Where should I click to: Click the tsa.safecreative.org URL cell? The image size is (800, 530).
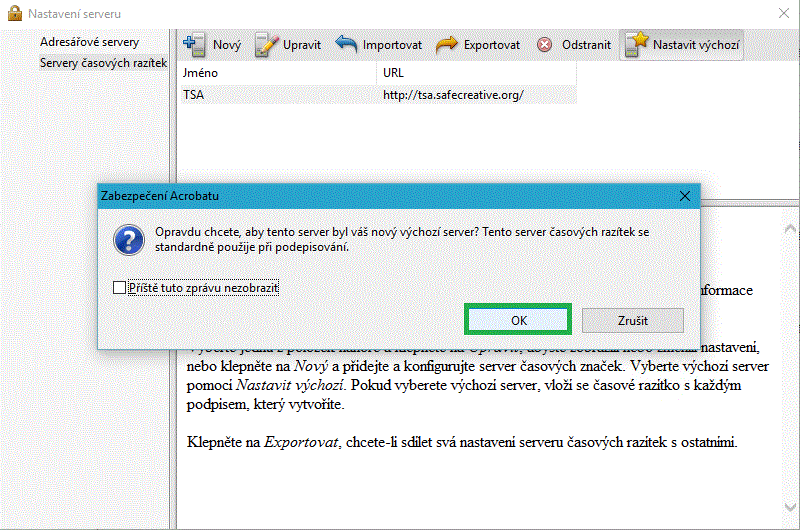pyautogui.click(x=453, y=95)
